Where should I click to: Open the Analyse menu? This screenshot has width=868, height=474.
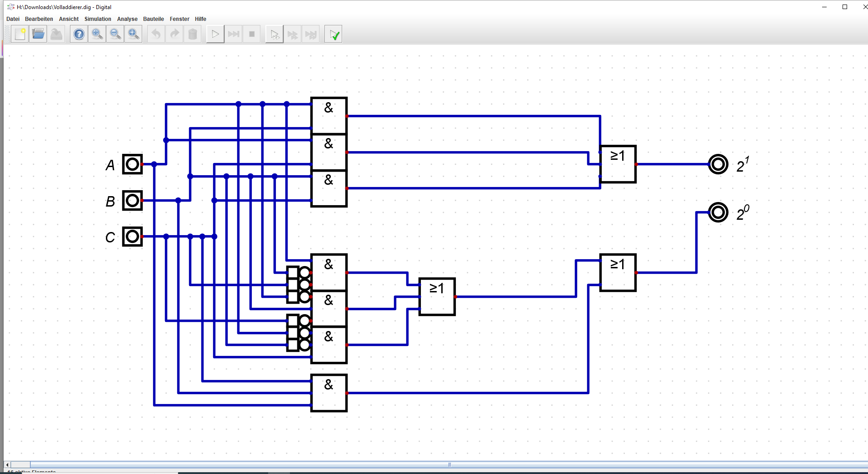[x=127, y=19]
